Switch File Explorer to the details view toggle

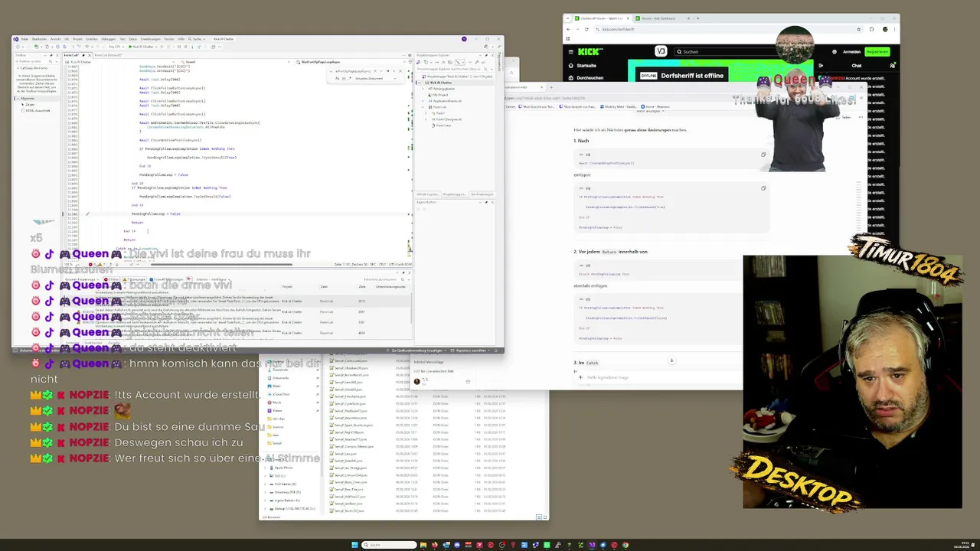(538, 517)
